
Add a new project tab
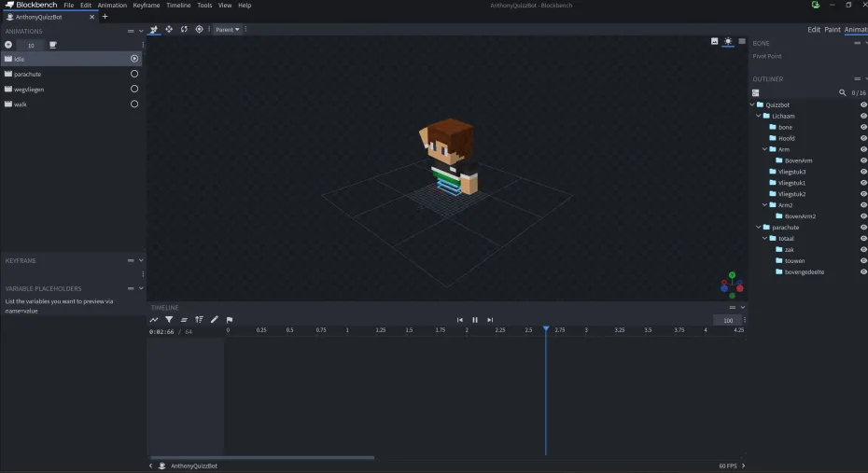[105, 17]
